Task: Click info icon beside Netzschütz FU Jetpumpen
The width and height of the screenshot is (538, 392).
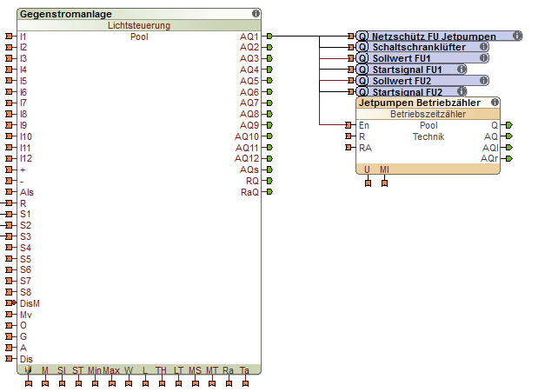Action: coord(516,37)
